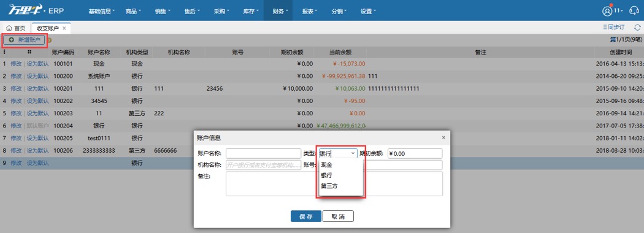Click the 账户编码 column header

click(63, 52)
